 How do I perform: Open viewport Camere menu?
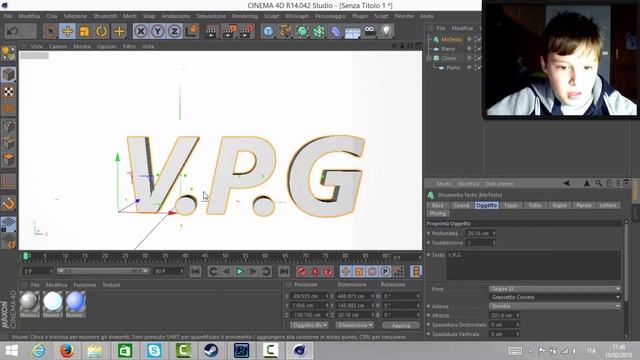coord(58,47)
